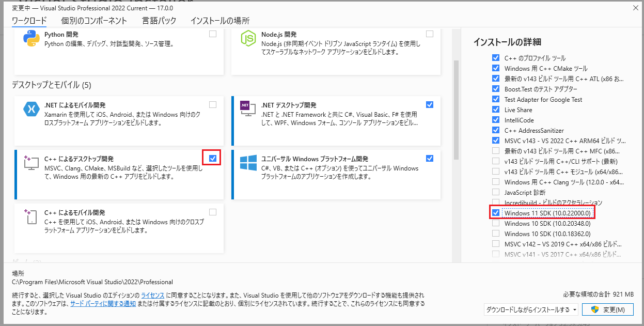Screen dimensions: 644x326
Task: Click the workloads list vertical scrollbar
Action: tap(456, 109)
